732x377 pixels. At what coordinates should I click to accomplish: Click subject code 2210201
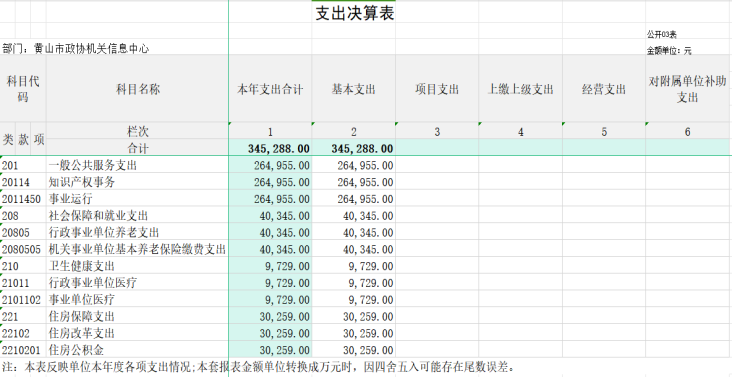click(23, 349)
